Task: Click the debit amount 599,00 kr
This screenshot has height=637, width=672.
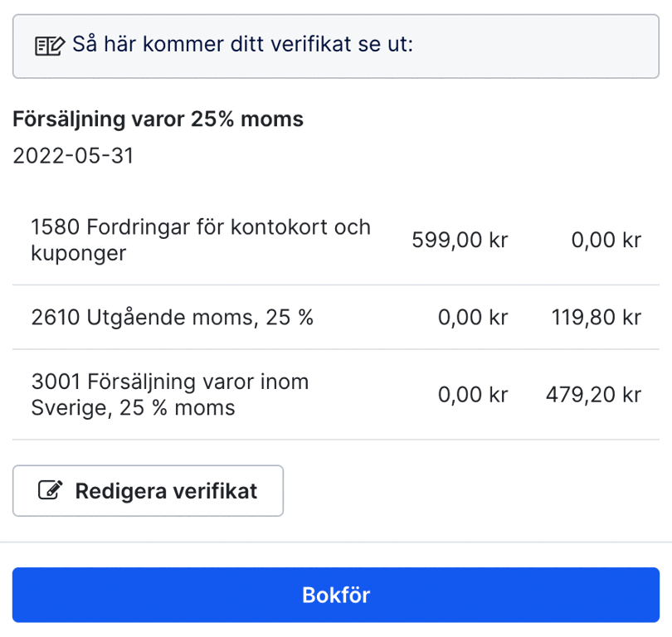Action: (459, 239)
